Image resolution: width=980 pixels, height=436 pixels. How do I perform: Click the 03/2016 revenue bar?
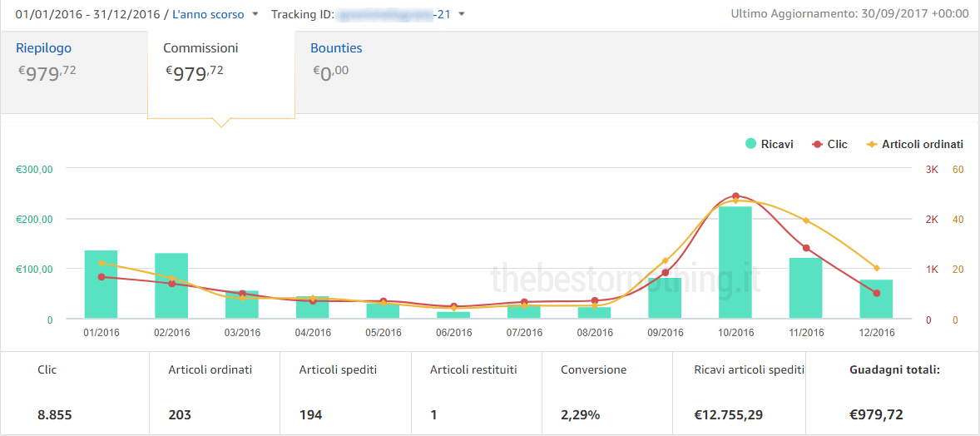(242, 305)
